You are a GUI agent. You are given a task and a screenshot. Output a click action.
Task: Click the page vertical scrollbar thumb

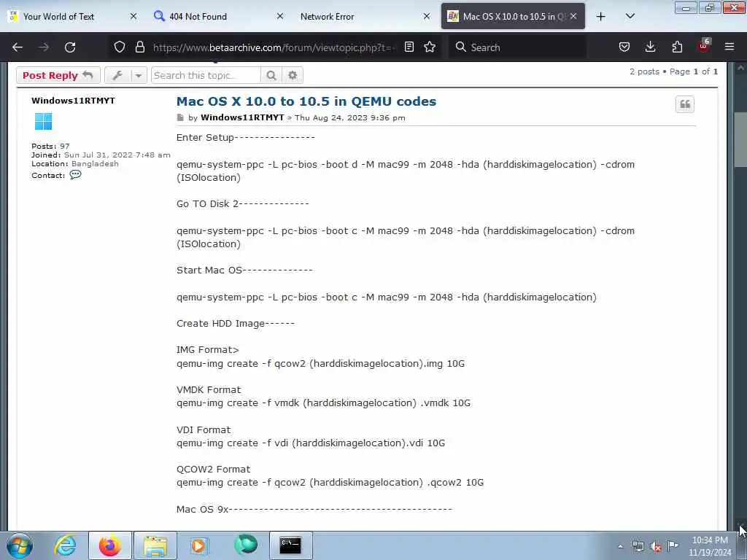pyautogui.click(x=740, y=139)
